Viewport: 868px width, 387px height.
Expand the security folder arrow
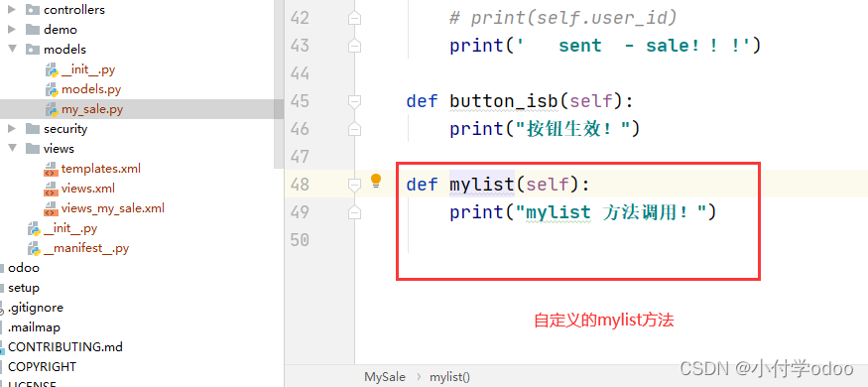click(12, 129)
